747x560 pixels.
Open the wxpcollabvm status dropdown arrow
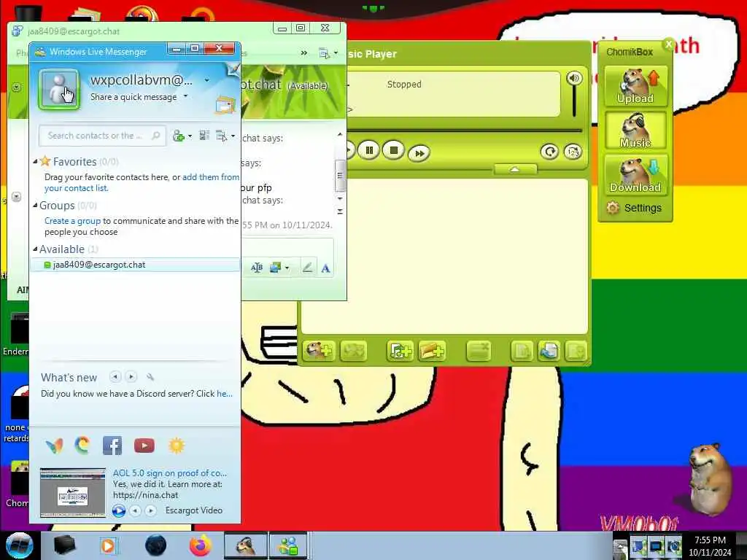click(206, 80)
